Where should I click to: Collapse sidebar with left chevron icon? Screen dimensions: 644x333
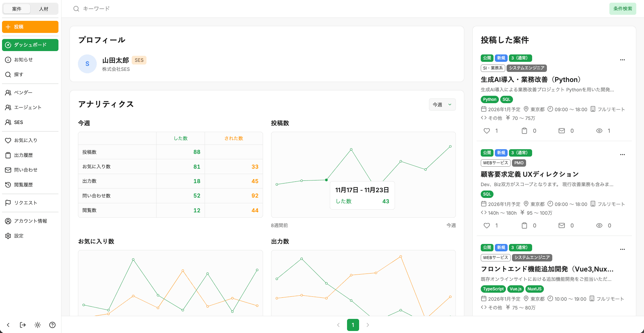point(8,325)
